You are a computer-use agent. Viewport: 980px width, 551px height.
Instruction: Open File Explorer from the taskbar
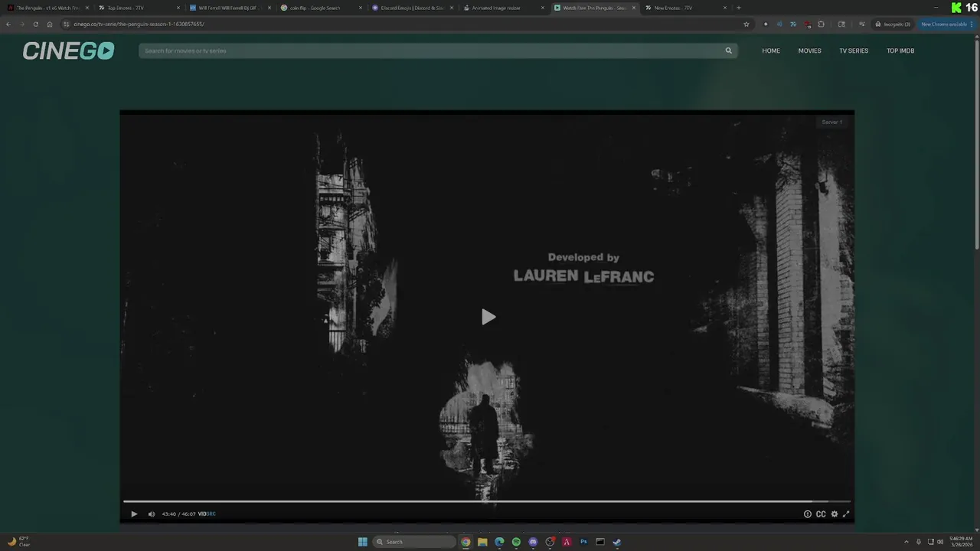coord(482,542)
